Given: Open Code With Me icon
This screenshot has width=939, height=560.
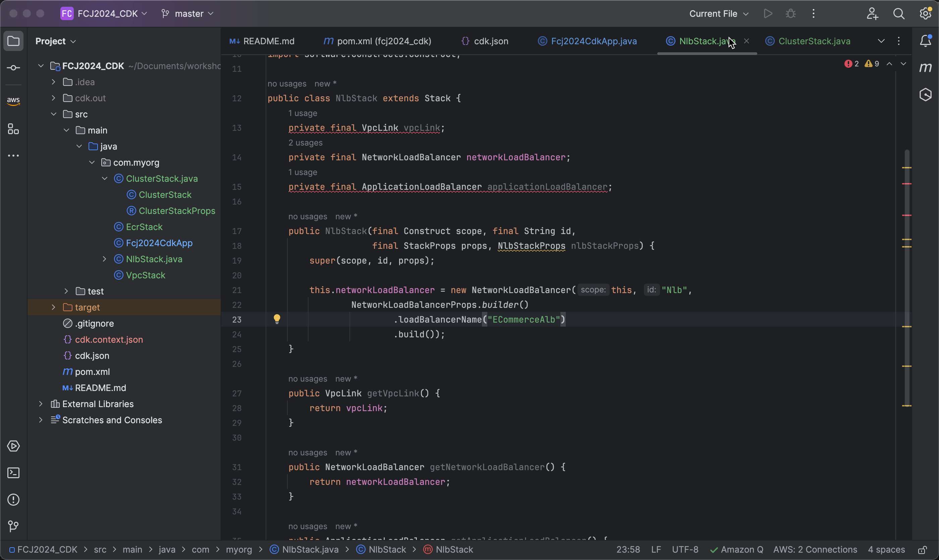Looking at the screenshot, I should 872,14.
